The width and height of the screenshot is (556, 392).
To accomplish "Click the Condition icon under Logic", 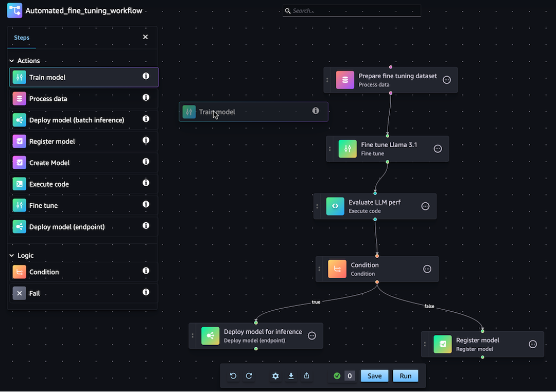I will [x=19, y=272].
